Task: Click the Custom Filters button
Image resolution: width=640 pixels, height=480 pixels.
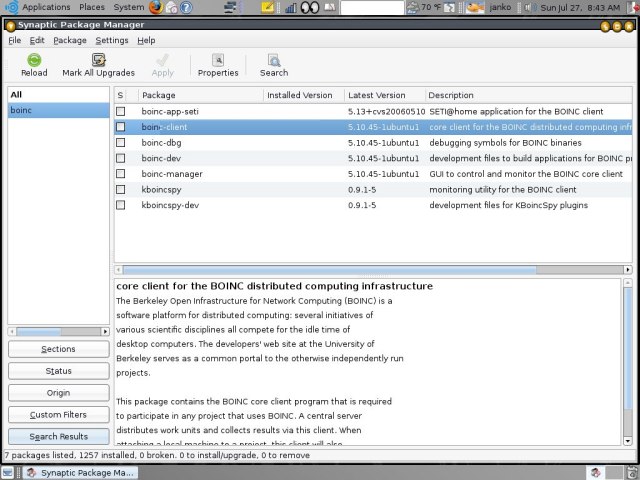Action: (x=59, y=415)
